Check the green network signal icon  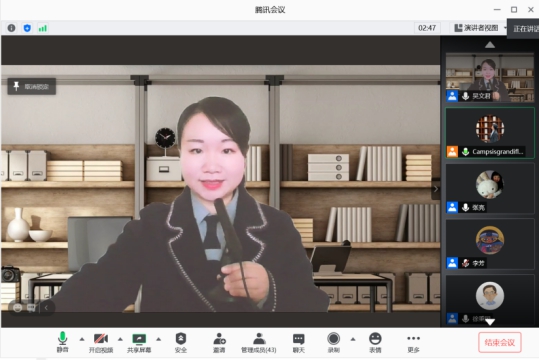[43, 28]
